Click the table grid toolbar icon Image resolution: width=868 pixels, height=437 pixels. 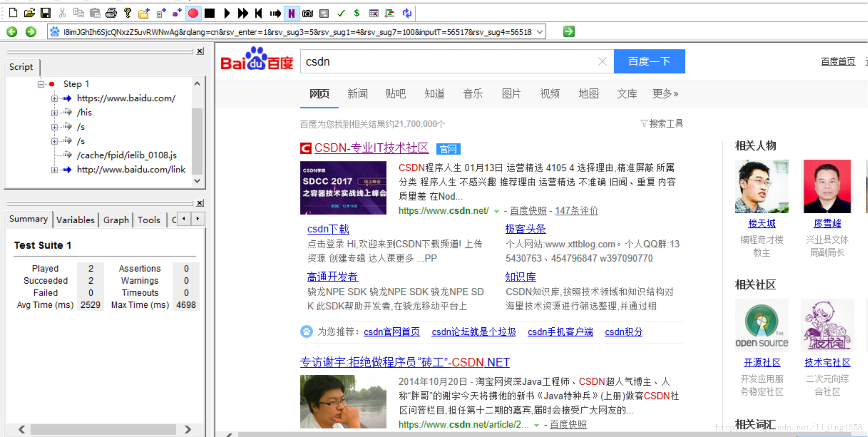[x=374, y=13]
